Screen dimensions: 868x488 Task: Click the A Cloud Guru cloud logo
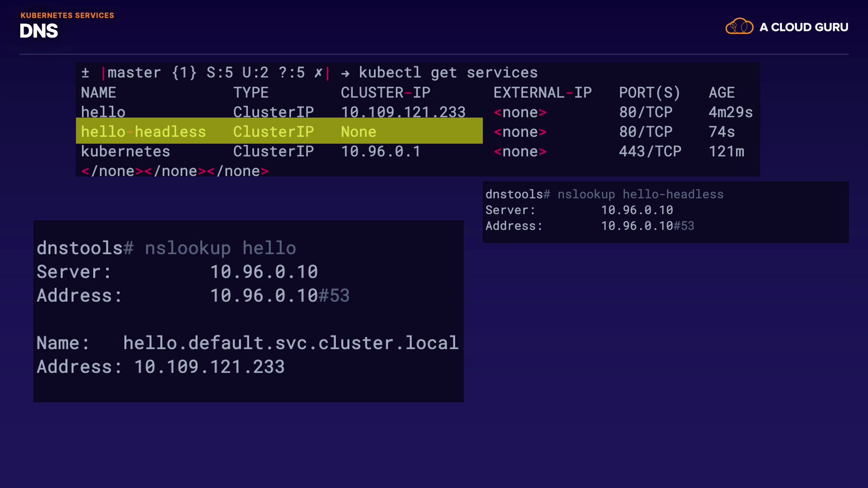pyautogui.click(x=739, y=27)
